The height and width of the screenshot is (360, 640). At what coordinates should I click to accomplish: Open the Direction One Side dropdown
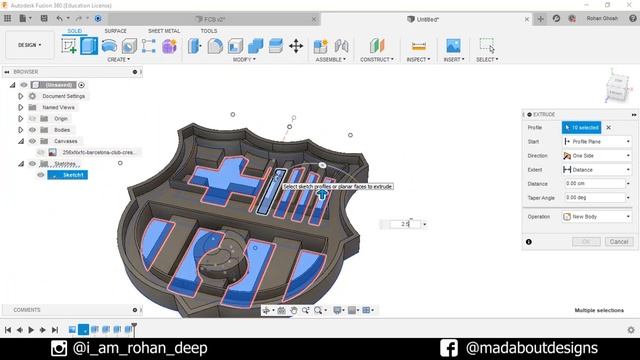597,156
